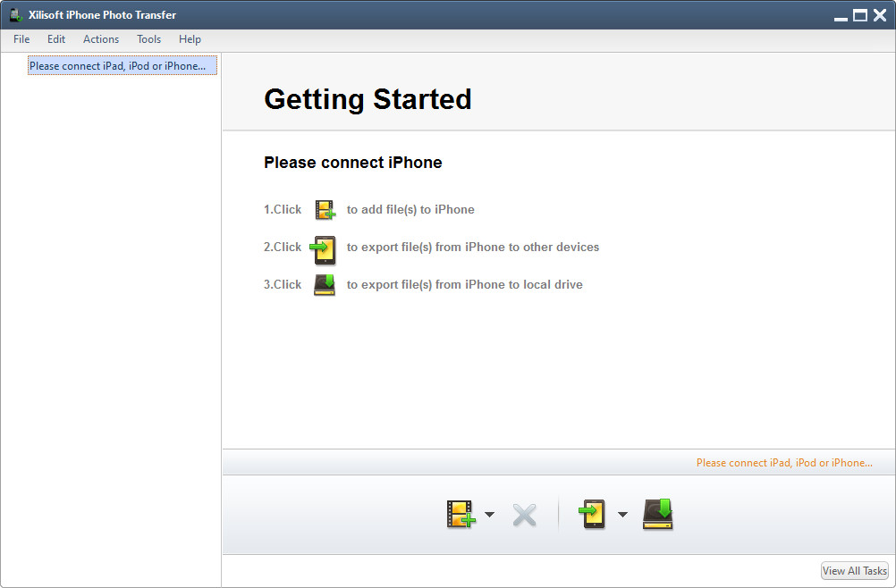
Task: Open the add files dropdown arrow
Action: (490, 515)
